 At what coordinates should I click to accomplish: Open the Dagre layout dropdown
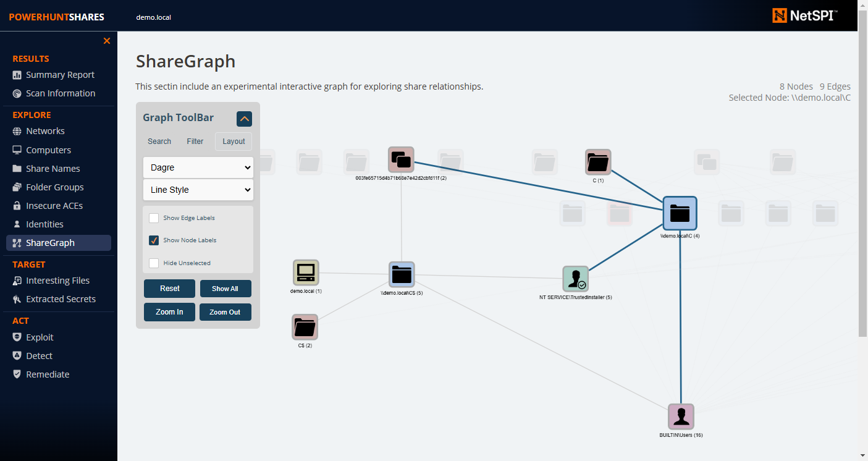(x=198, y=167)
